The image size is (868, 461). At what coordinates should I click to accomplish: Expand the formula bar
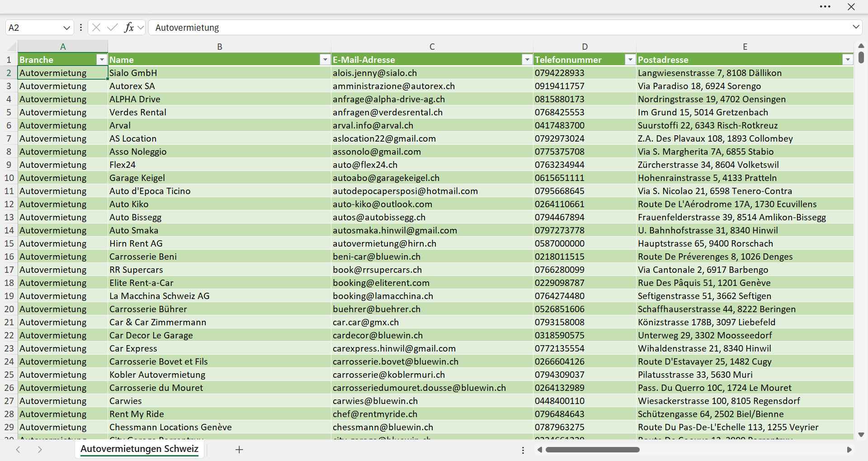(x=856, y=27)
